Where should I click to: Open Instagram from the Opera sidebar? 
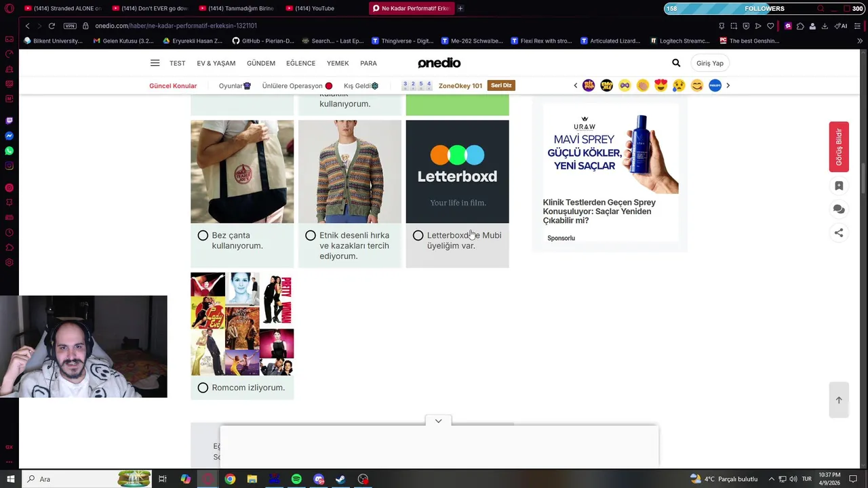click(x=9, y=166)
